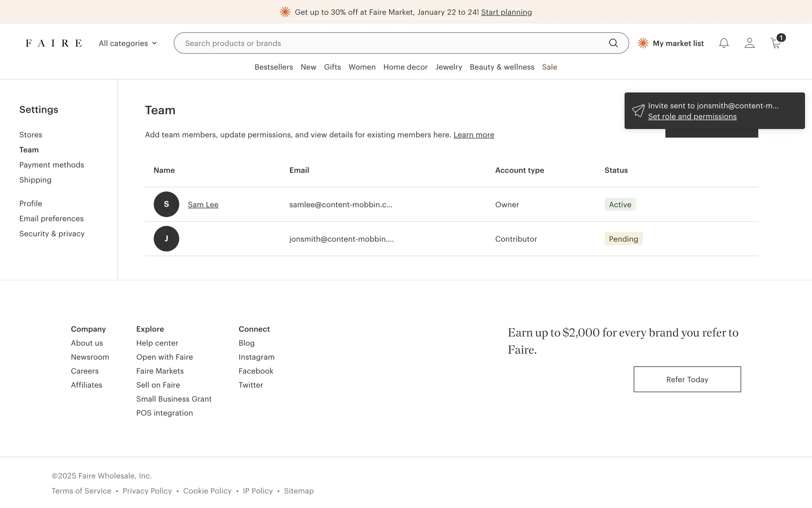Click the Refer Today button

(x=687, y=379)
